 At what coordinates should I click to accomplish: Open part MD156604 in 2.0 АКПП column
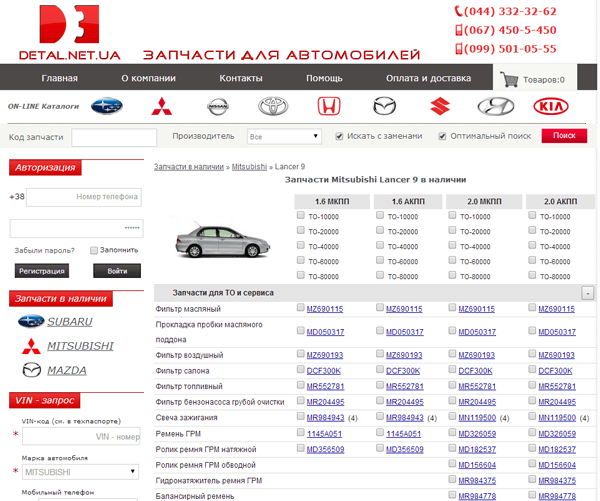click(557, 465)
